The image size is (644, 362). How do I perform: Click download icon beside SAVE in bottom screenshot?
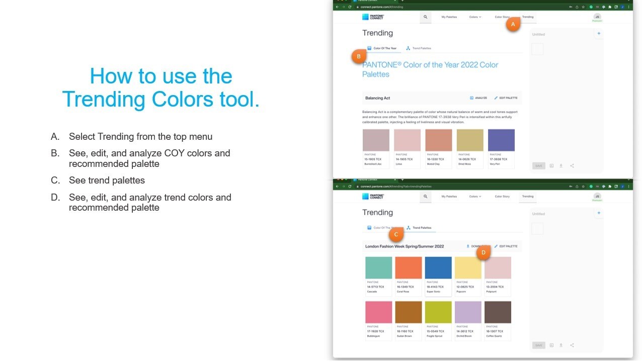pos(561,345)
